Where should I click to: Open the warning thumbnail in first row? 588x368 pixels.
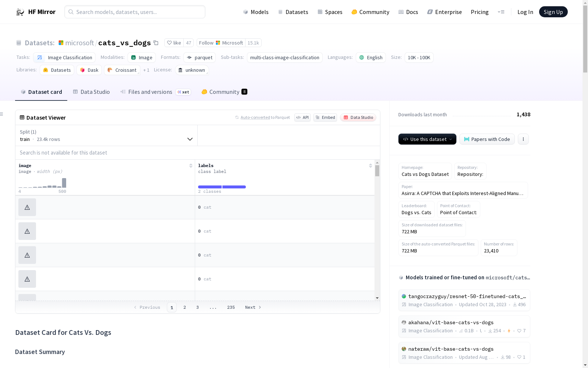point(27,207)
